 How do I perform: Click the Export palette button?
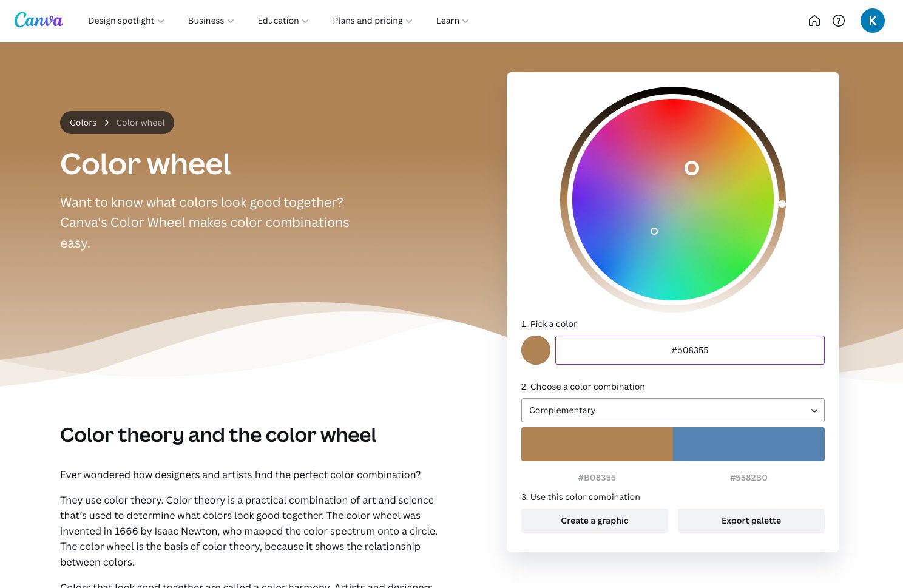[x=751, y=521]
